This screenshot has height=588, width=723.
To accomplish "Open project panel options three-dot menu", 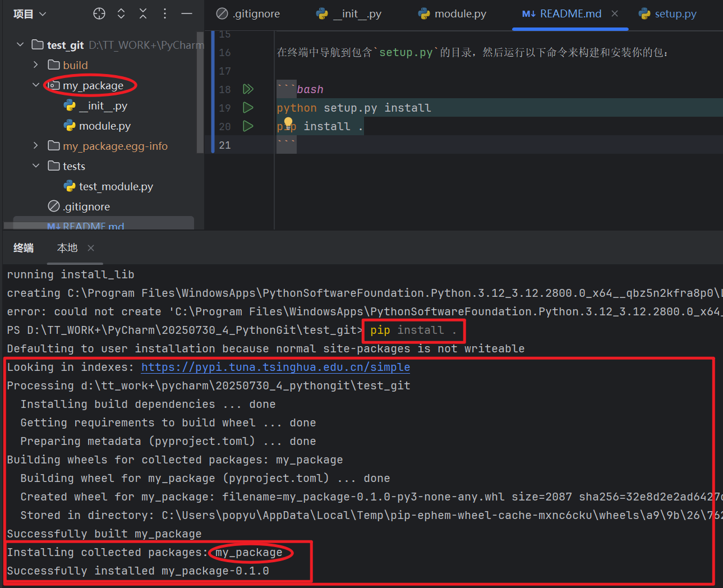I will pos(165,14).
